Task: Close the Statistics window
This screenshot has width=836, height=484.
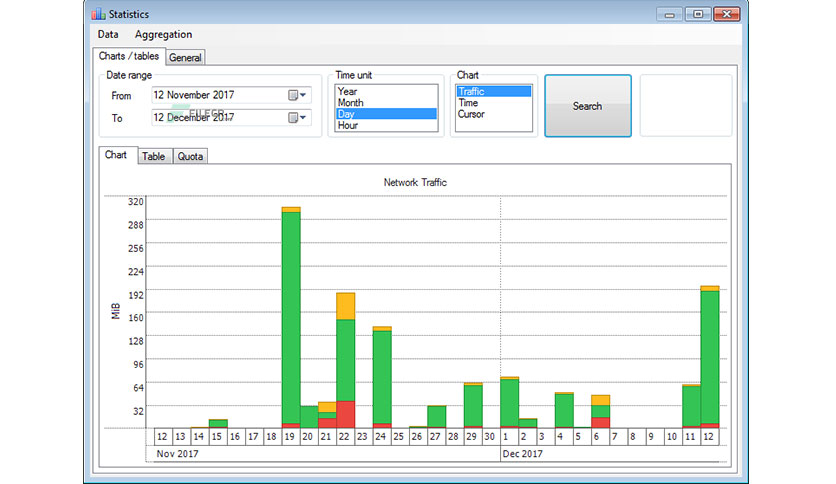Action: pyautogui.click(x=727, y=14)
